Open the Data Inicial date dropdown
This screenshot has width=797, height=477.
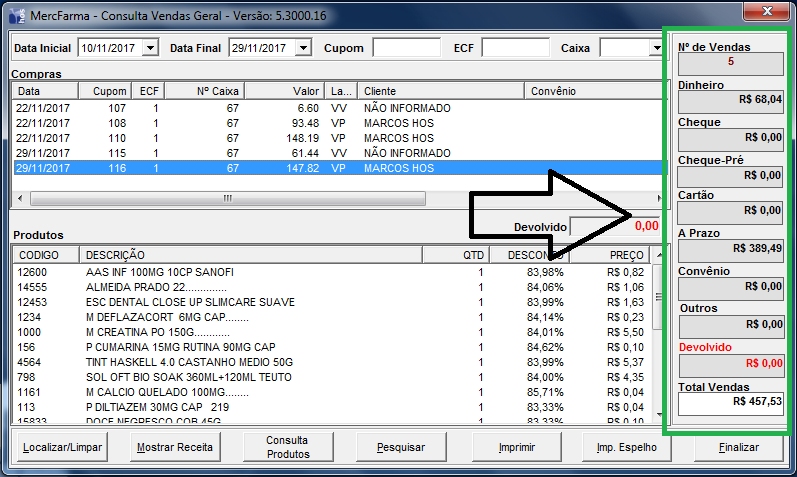[150, 48]
